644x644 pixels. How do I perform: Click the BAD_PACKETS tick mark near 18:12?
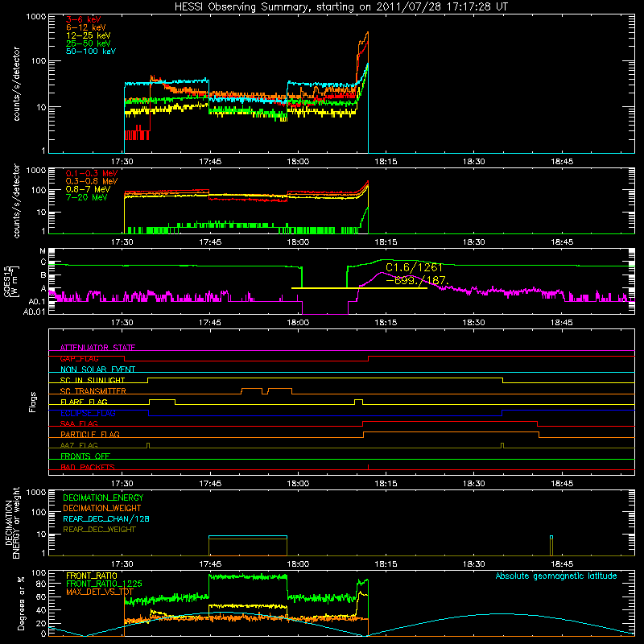click(x=368, y=467)
